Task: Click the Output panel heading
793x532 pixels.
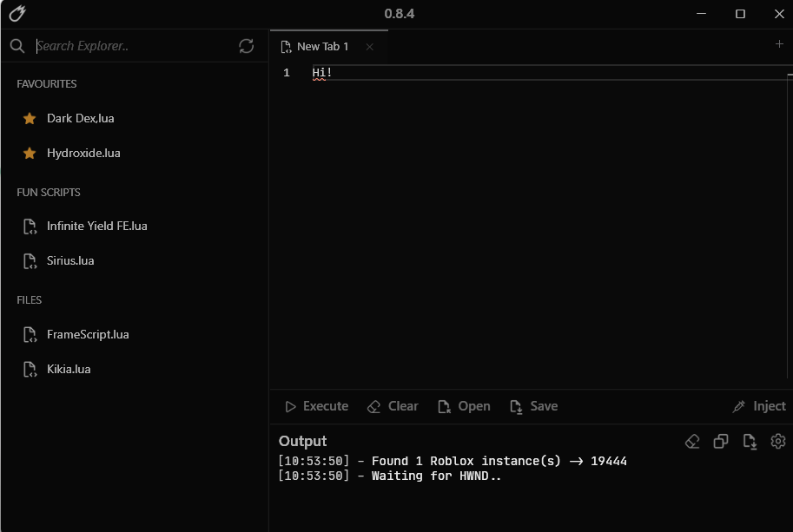Action: (x=302, y=441)
